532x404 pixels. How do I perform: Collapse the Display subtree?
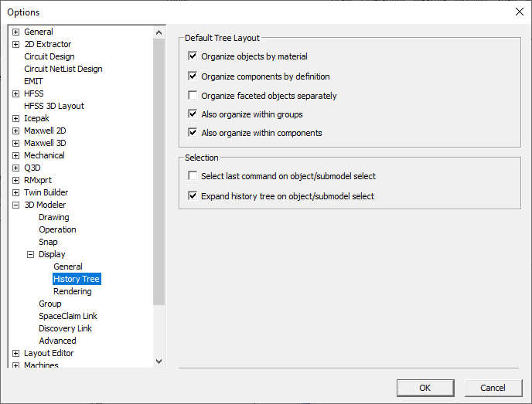30,254
